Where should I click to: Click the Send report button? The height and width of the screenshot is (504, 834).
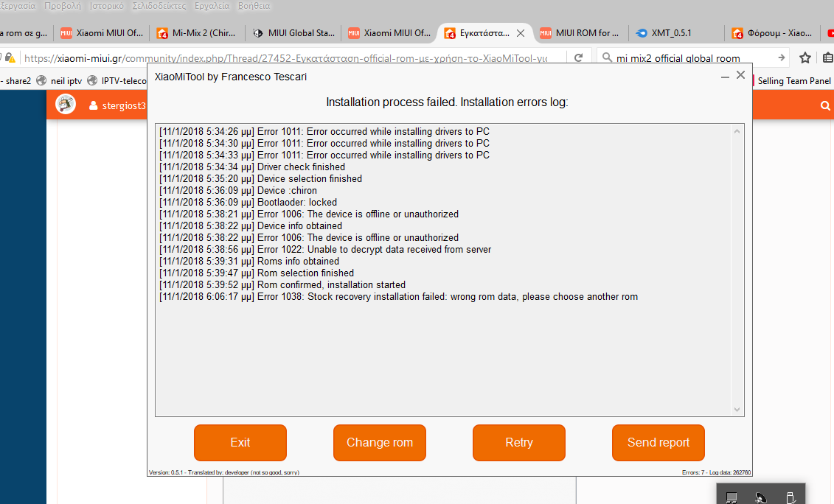coord(658,442)
